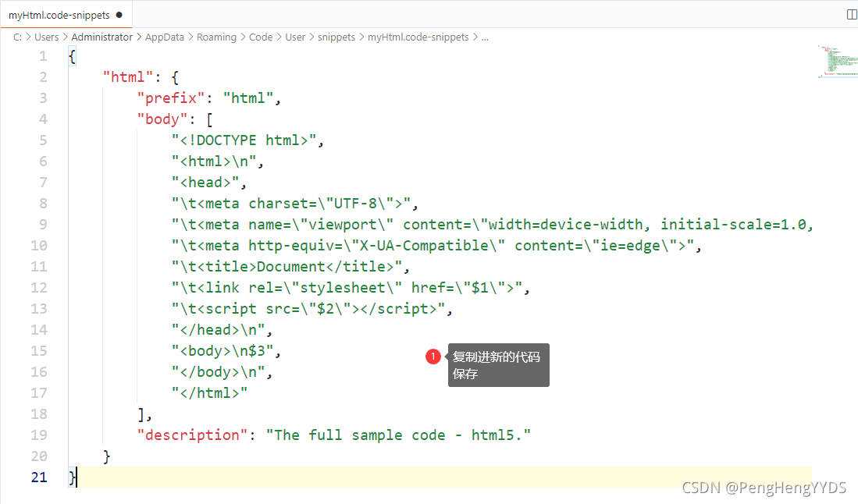
Task: Click line number 21 in the gutter
Action: (x=39, y=477)
